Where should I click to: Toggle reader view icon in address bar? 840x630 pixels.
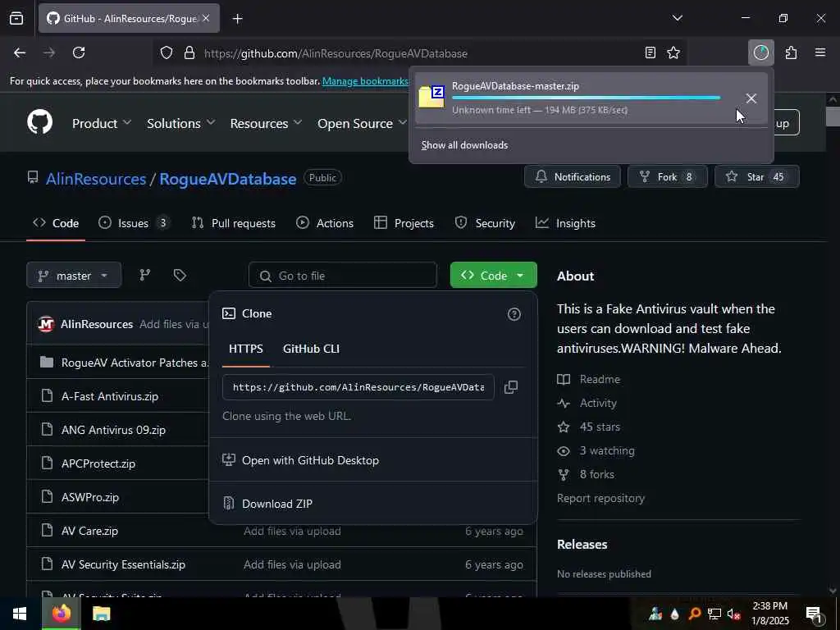tap(650, 53)
